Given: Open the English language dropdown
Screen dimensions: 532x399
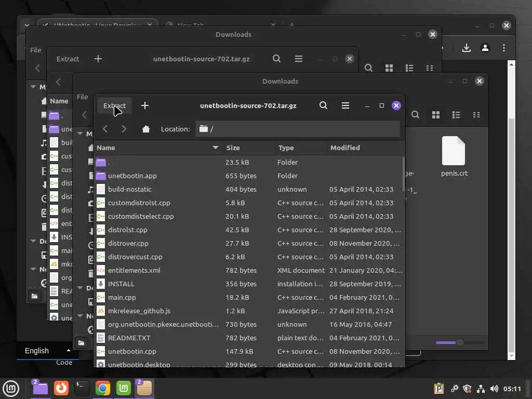Looking at the screenshot, I should [x=47, y=351].
